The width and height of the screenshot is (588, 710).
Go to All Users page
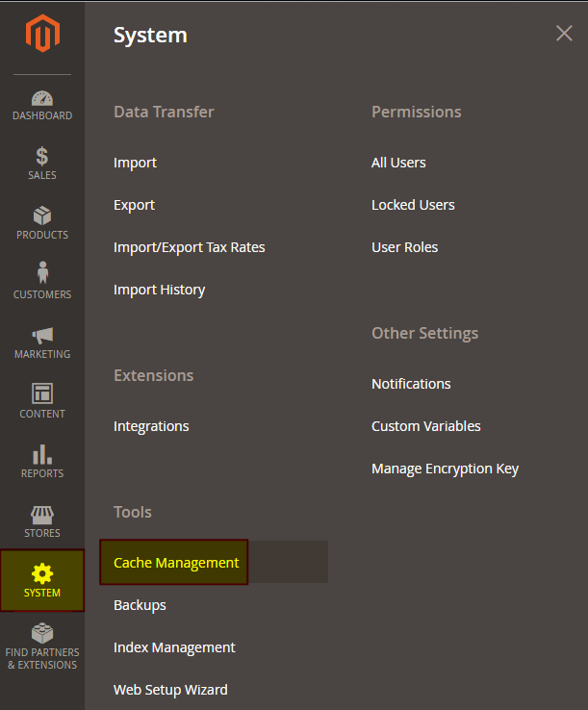[x=398, y=163]
